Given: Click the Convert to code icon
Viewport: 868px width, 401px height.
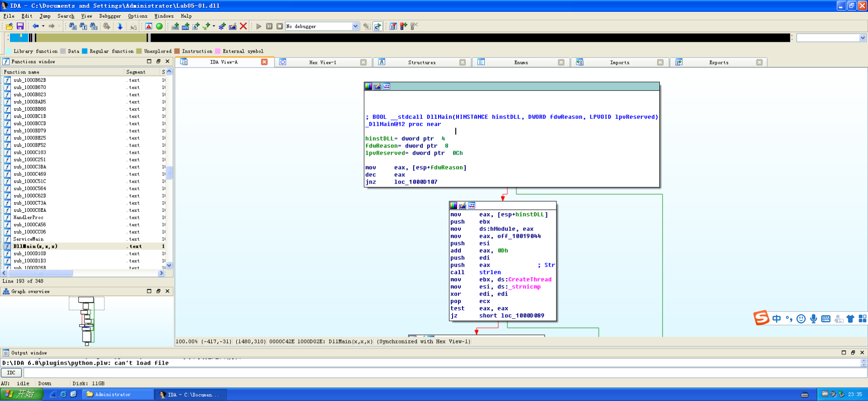Looking at the screenshot, I should pos(175,26).
